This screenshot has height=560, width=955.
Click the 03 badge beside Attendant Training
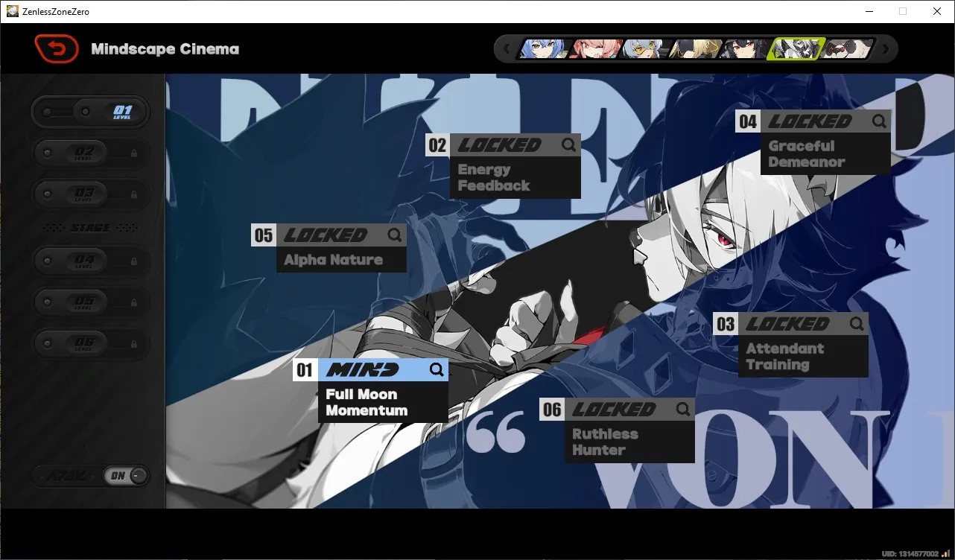(x=726, y=324)
